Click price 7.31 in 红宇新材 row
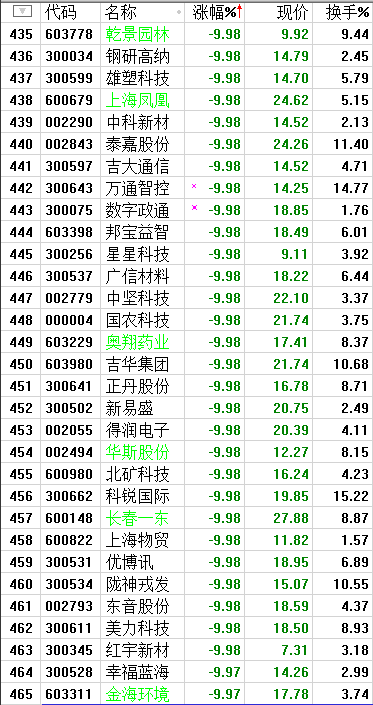Viewport: 373px width, 705px height. coord(295,651)
